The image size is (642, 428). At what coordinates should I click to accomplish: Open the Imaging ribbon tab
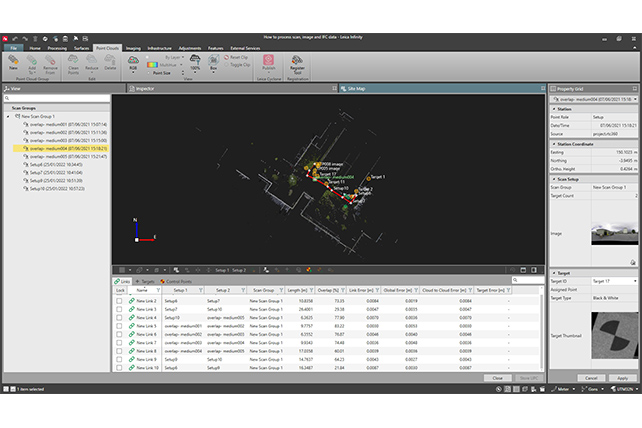pos(133,47)
